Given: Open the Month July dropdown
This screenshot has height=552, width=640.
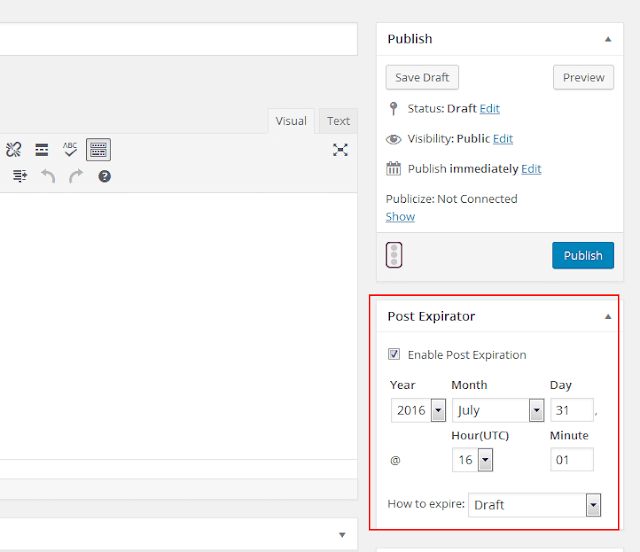Looking at the screenshot, I should [498, 410].
